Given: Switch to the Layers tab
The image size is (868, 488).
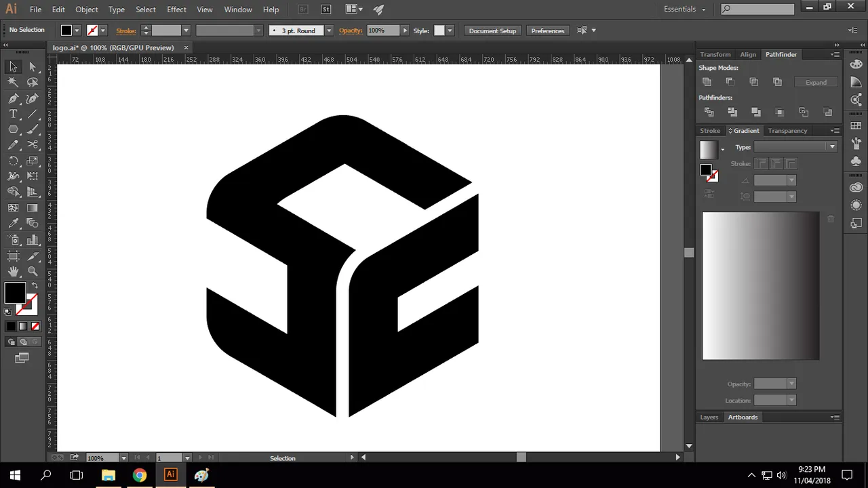Looking at the screenshot, I should (709, 418).
